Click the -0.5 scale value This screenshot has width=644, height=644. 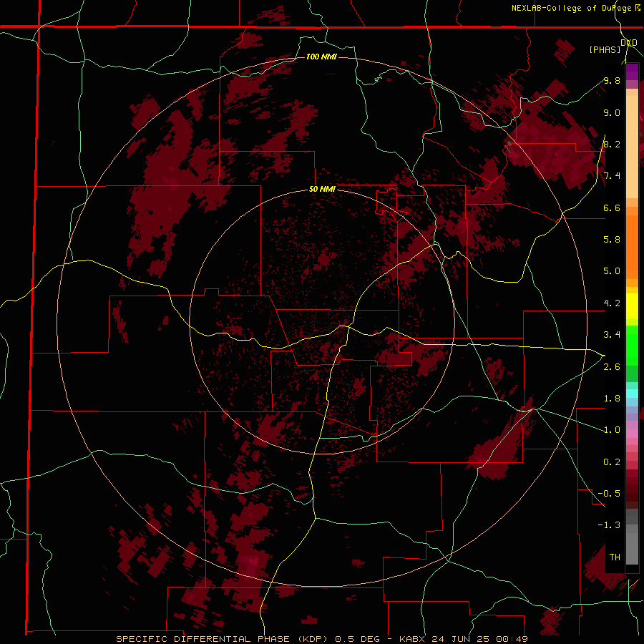coord(609,494)
